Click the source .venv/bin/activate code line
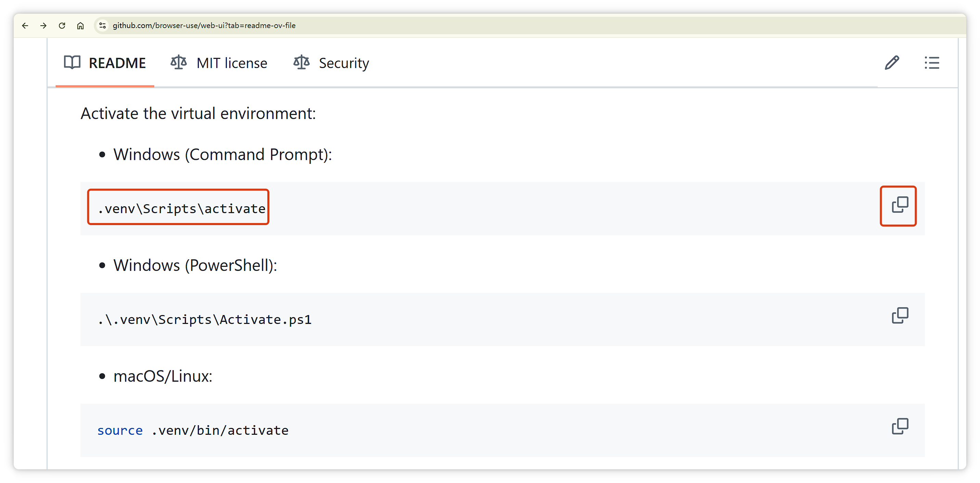Viewport: 980px width, 483px height. pos(193,431)
